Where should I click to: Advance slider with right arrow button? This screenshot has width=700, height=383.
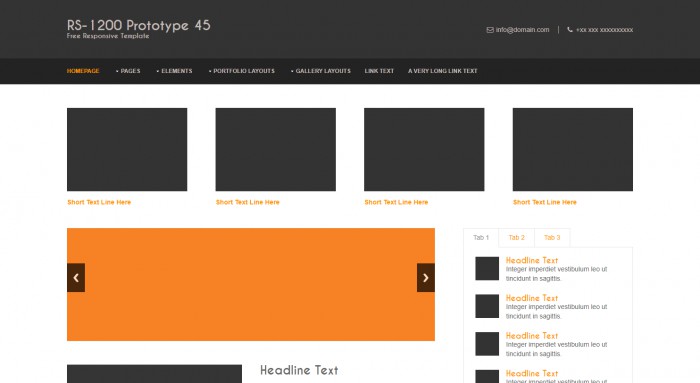pos(426,278)
